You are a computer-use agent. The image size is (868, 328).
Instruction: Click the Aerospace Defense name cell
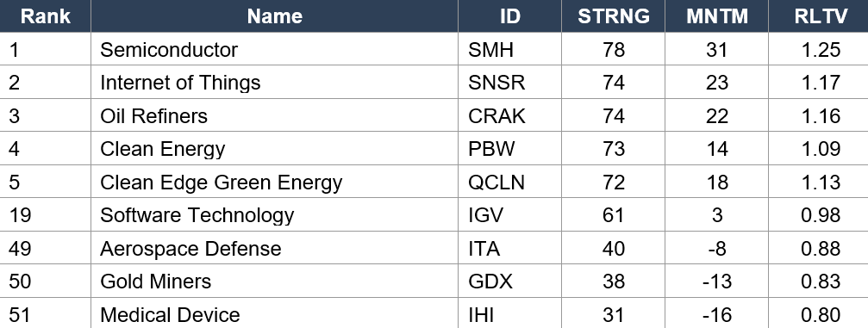275,248
